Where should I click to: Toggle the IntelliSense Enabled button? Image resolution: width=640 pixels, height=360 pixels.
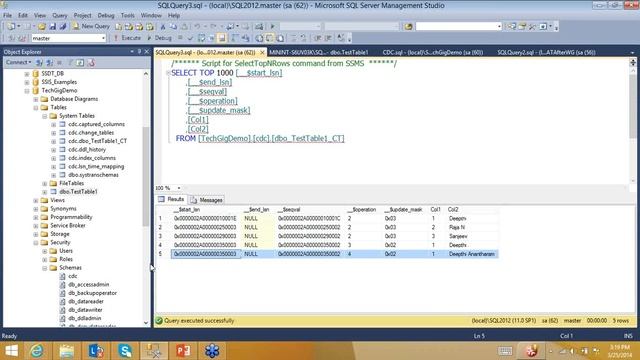[x=222, y=38]
